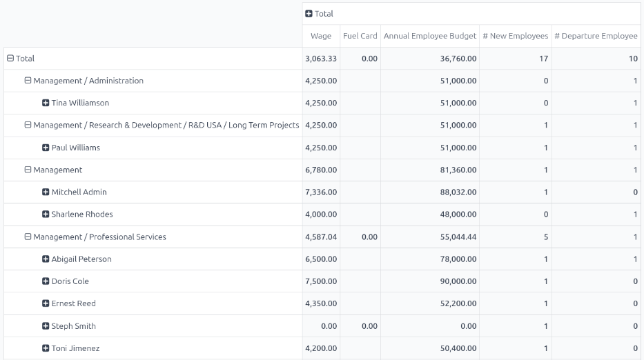Click the Fuel Card column header
Image resolution: width=644 pixels, height=360 pixels.
click(360, 36)
